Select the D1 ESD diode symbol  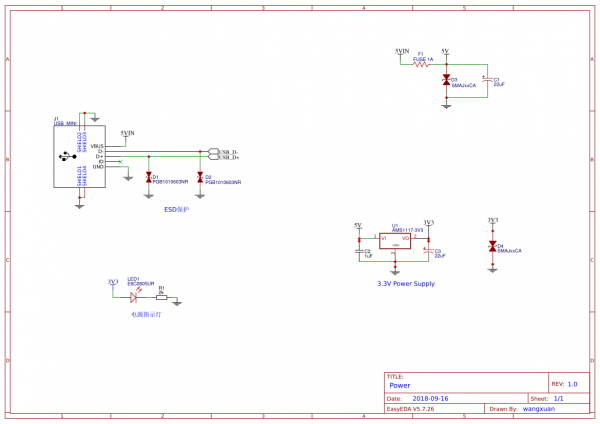coord(148,177)
